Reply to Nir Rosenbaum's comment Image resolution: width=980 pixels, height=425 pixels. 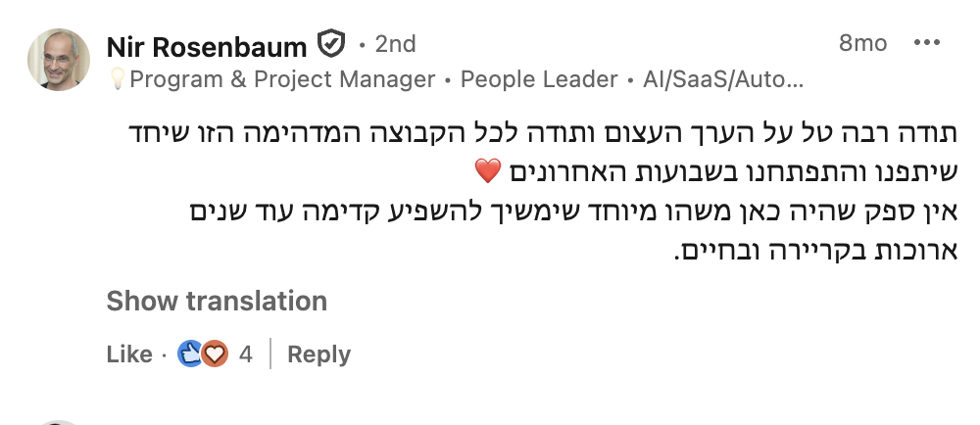(x=318, y=354)
